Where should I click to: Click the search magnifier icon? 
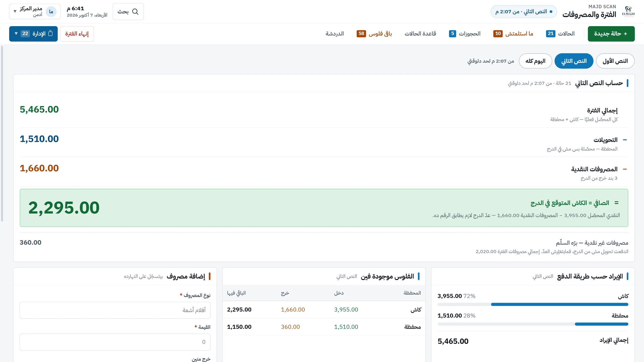click(x=135, y=12)
